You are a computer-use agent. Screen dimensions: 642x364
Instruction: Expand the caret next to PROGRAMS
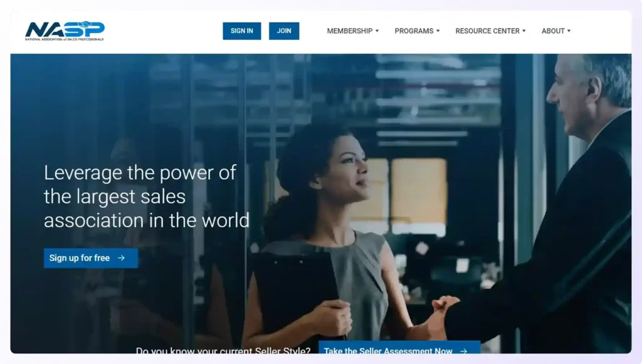click(x=438, y=31)
